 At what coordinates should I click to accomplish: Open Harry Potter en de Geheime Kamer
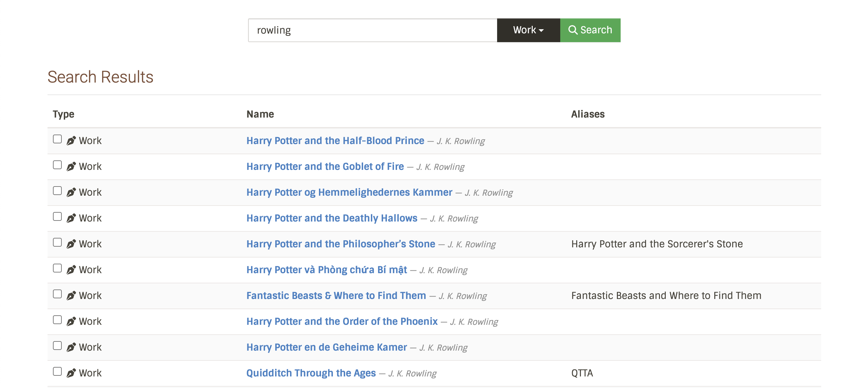[x=327, y=347]
